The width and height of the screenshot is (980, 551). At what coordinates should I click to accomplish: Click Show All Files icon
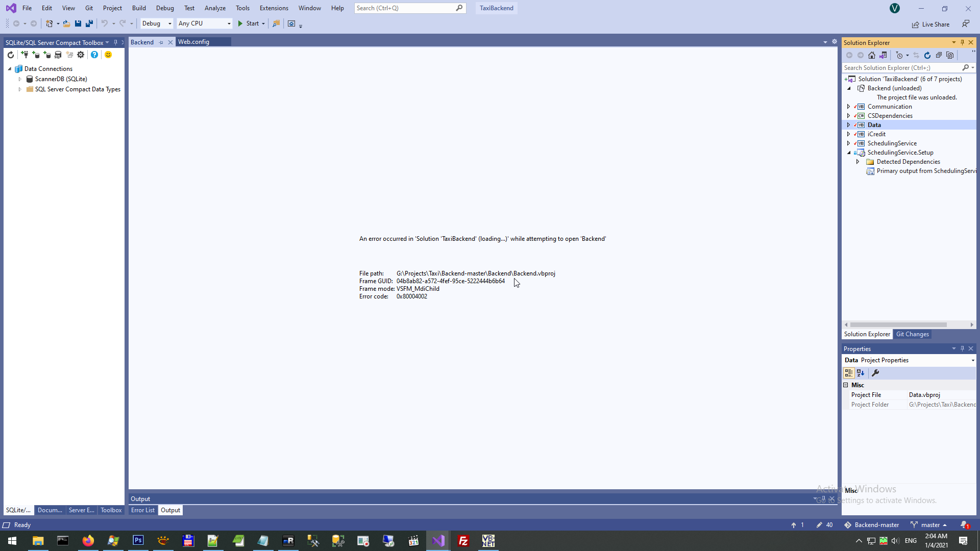click(950, 55)
